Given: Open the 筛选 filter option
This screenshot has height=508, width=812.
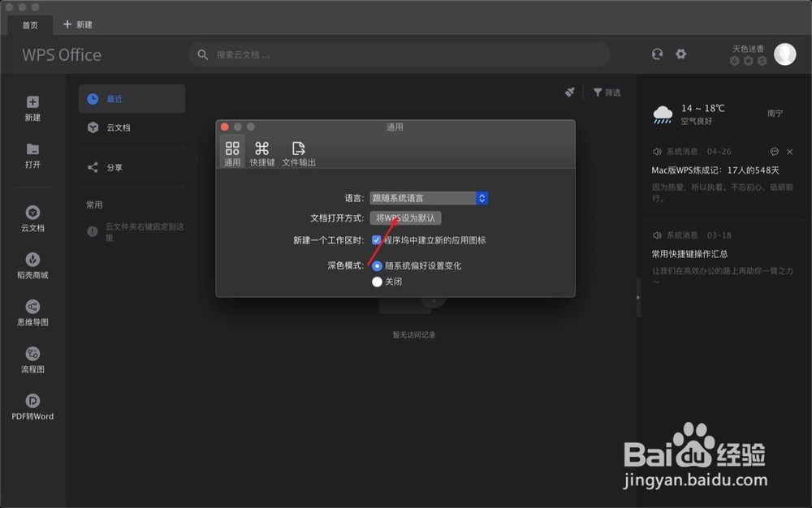Looking at the screenshot, I should coord(607,93).
